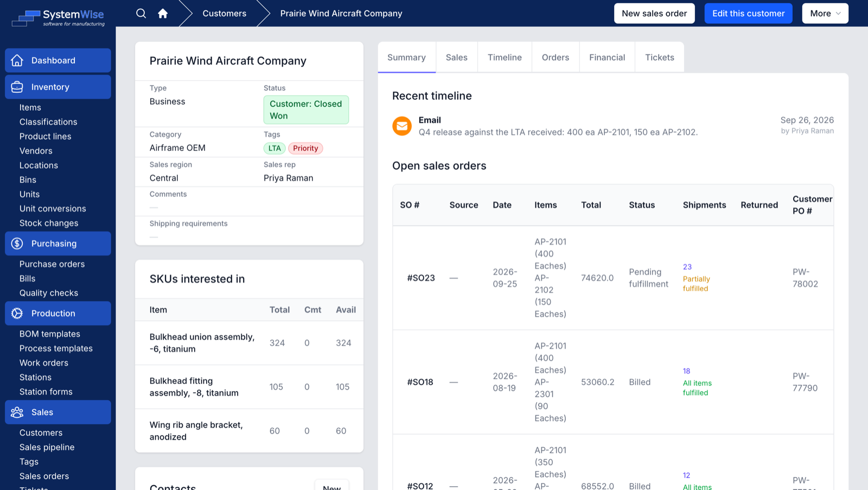This screenshot has width=868, height=490.
Task: Open the Orders tab
Action: click(x=556, y=58)
